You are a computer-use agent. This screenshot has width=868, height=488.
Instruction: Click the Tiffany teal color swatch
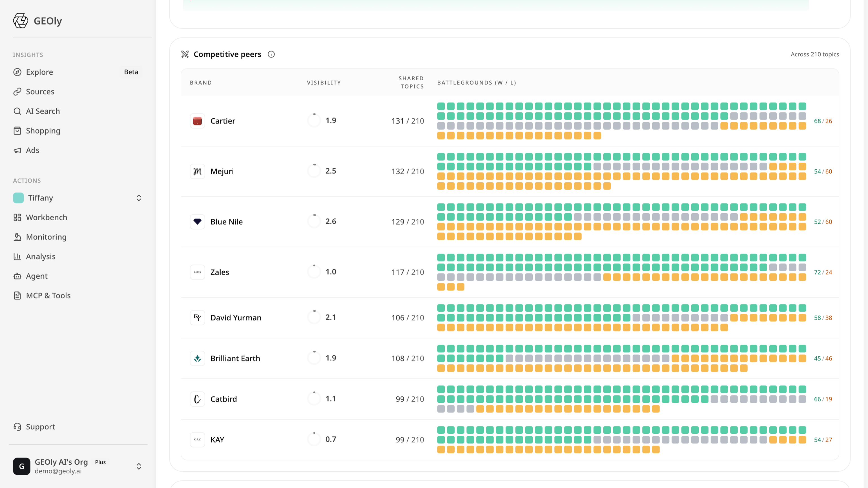coord(19,198)
